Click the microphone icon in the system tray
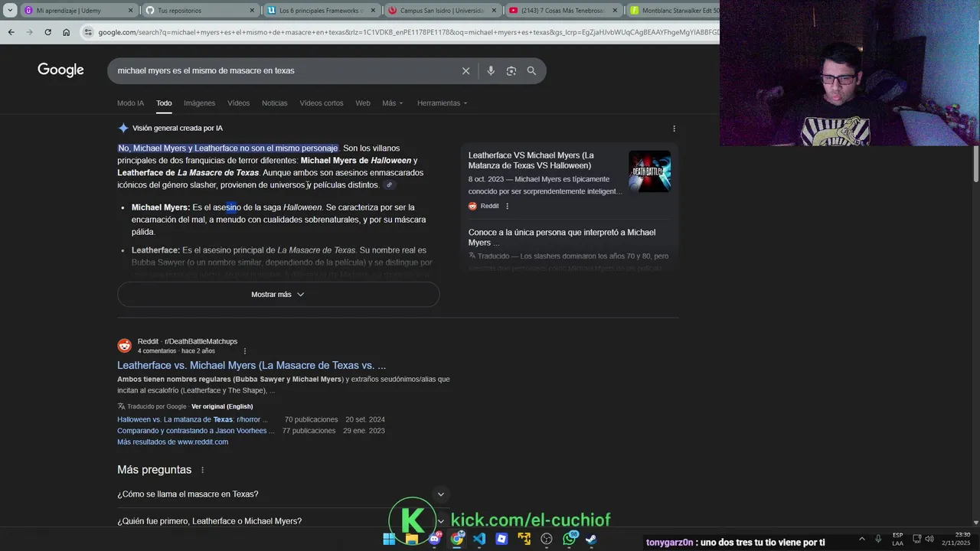This screenshot has height=551, width=980. pos(878,539)
